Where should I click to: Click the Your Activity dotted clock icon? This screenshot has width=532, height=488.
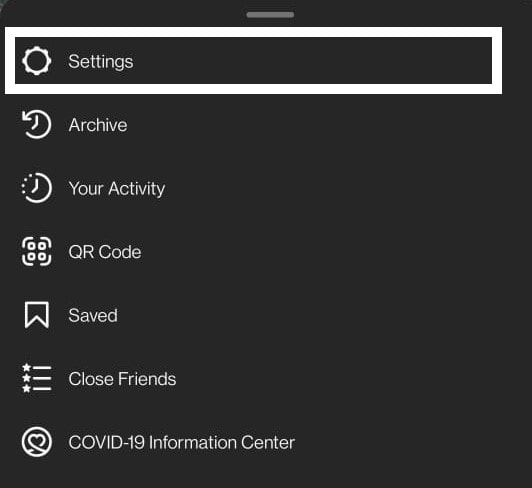point(37,188)
